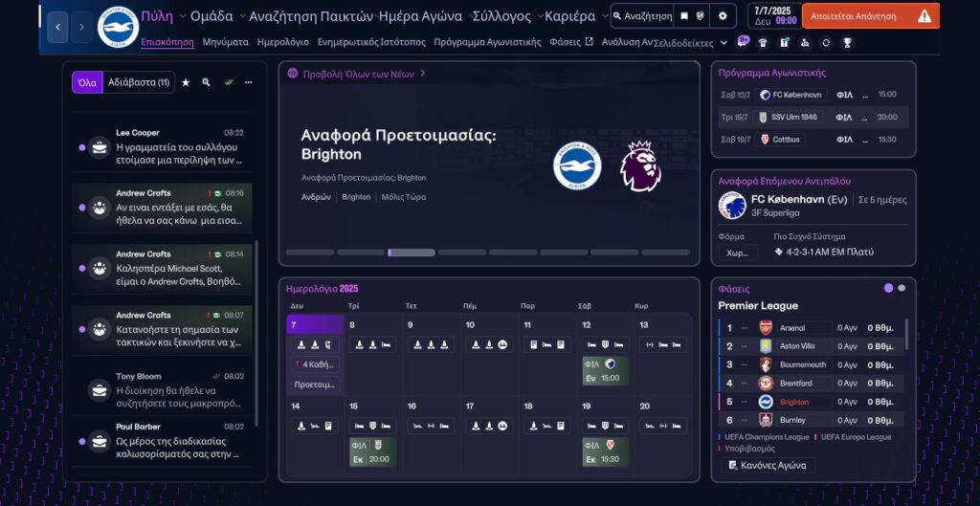Screen dimensions: 980x506
Task: Mark all messages read with green checkmark
Action: pos(229,82)
